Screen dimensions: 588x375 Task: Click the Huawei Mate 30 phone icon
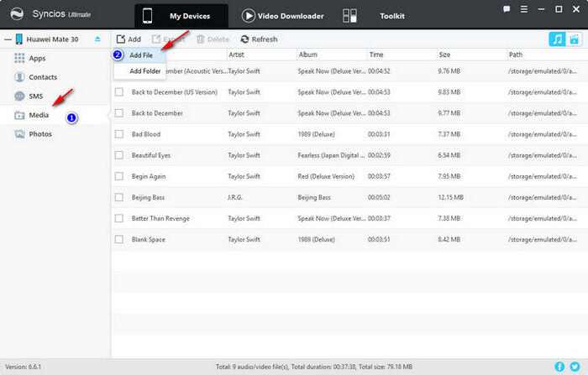18,39
